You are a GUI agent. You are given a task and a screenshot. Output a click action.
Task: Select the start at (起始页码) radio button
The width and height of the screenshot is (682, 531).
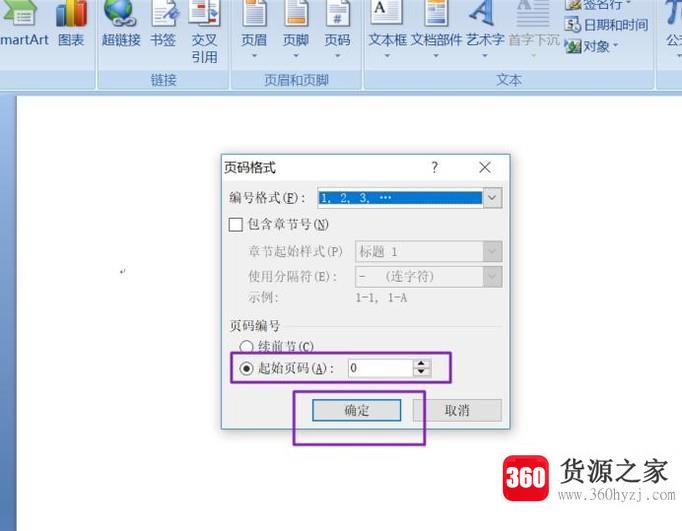(246, 369)
